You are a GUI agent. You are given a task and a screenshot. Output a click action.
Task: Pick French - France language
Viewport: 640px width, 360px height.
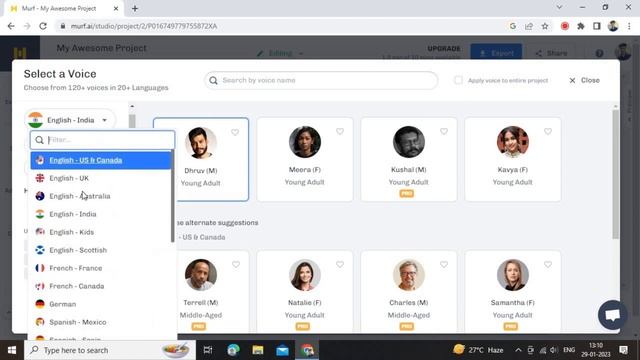(101, 268)
